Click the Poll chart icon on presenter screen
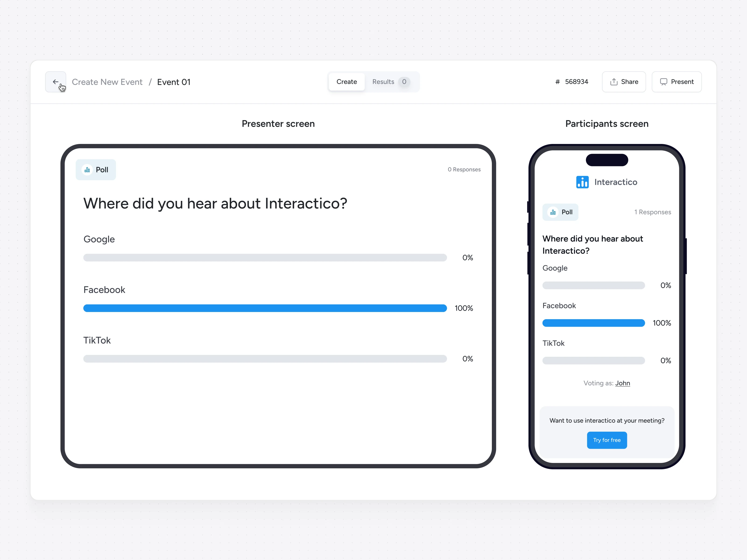This screenshot has width=747, height=560. coord(87,170)
